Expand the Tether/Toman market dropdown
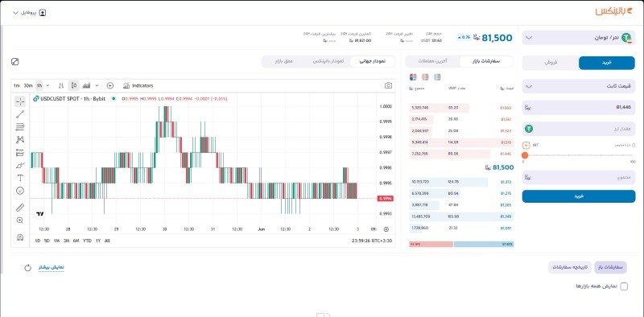Viewport: 644px width, 317px height. [x=579, y=38]
